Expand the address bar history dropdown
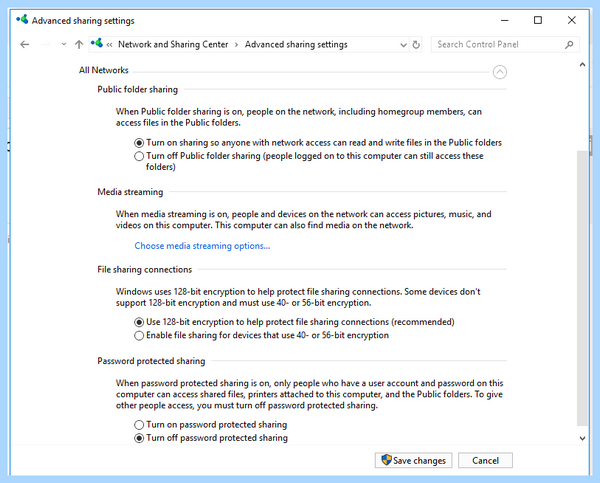The image size is (600, 483). point(403,45)
